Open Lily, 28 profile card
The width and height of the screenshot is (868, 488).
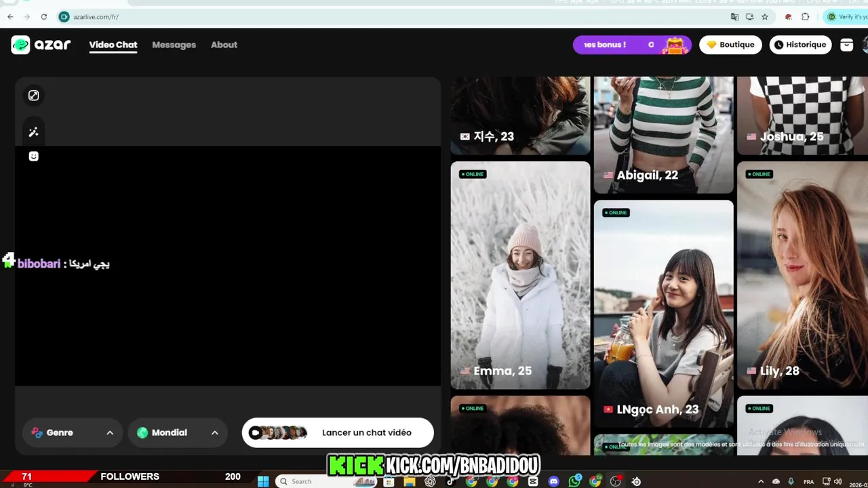click(x=802, y=275)
